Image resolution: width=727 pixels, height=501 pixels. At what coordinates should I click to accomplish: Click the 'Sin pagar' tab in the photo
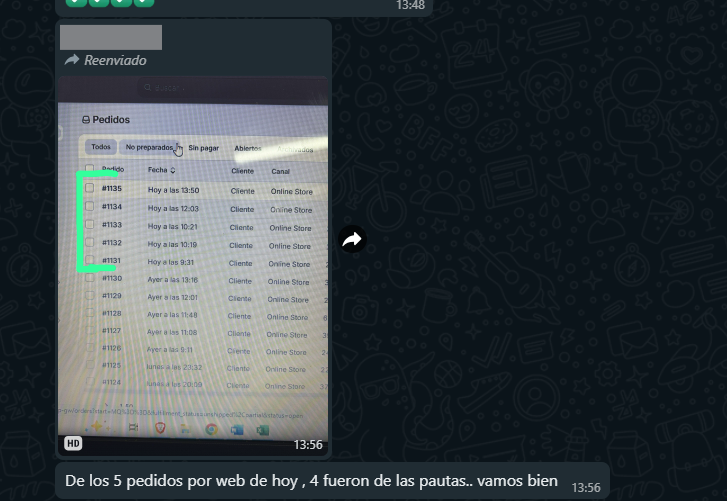[x=204, y=148]
